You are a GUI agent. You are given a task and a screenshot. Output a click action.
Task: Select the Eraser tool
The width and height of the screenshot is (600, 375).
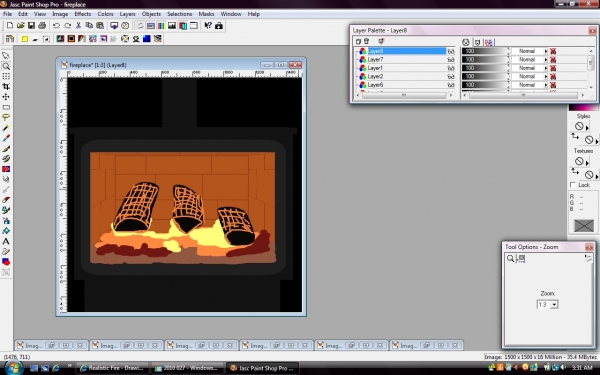(6, 200)
